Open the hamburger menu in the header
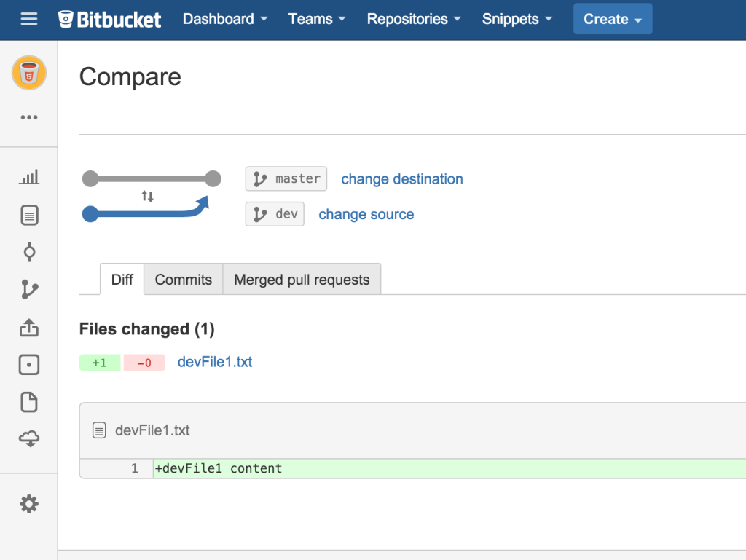746x560 pixels. point(29,20)
